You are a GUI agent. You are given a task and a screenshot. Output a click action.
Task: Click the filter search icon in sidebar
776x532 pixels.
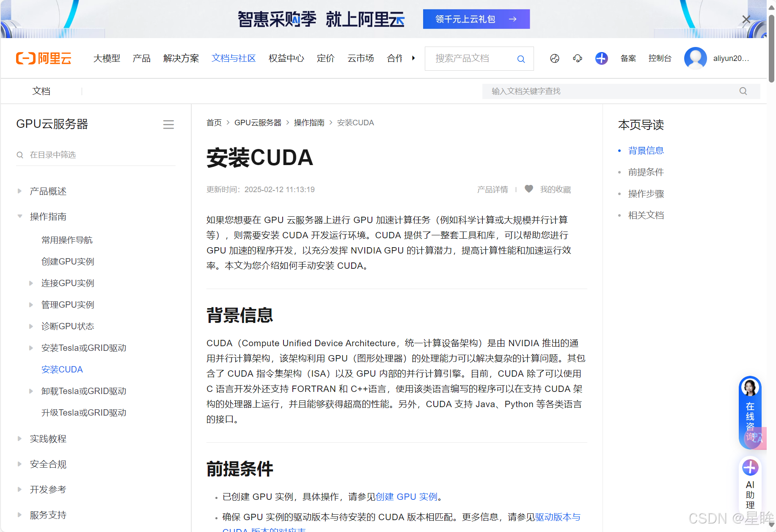coord(20,155)
